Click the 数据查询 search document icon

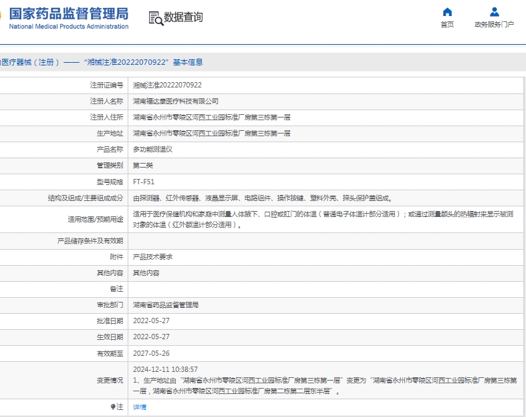(156, 18)
